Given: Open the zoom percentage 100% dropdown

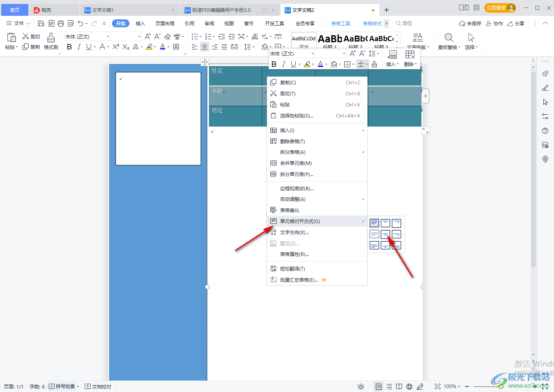Looking at the screenshot, I should click(452, 386).
